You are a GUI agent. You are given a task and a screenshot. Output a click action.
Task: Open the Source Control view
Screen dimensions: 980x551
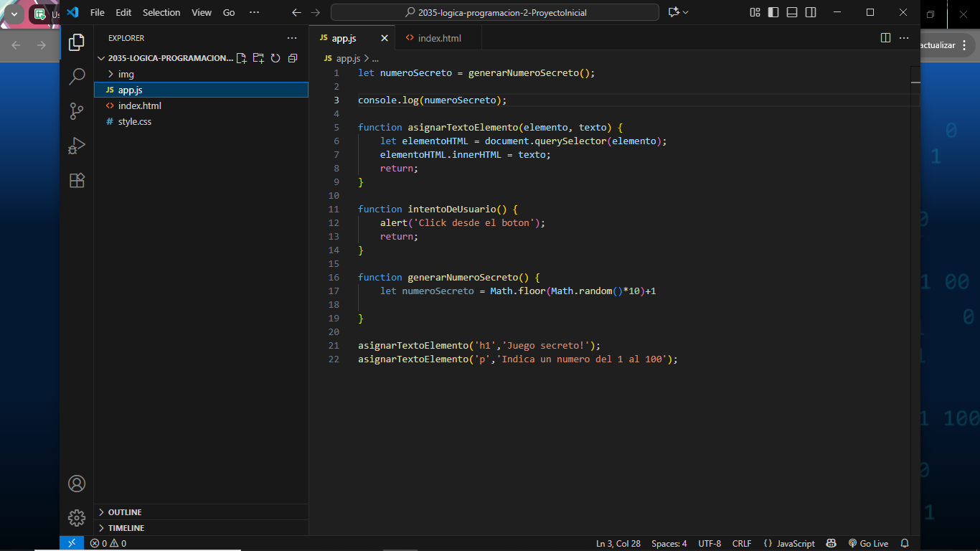pyautogui.click(x=77, y=111)
